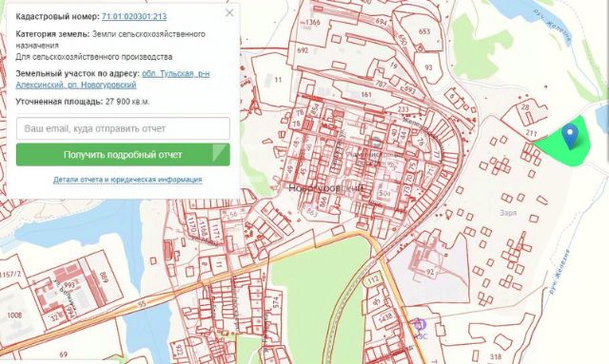Screen dimensions: 609x364
Task: Select parcel numbered 161 on map
Action: 365,94
